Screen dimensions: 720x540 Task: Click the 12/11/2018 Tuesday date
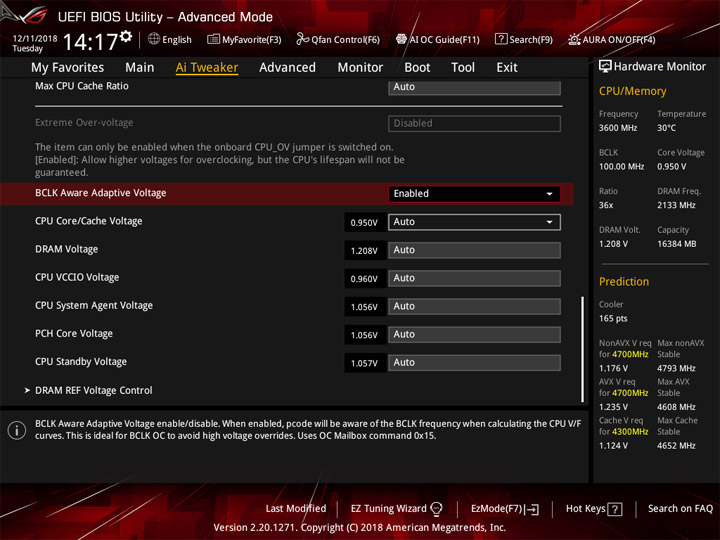[34, 43]
